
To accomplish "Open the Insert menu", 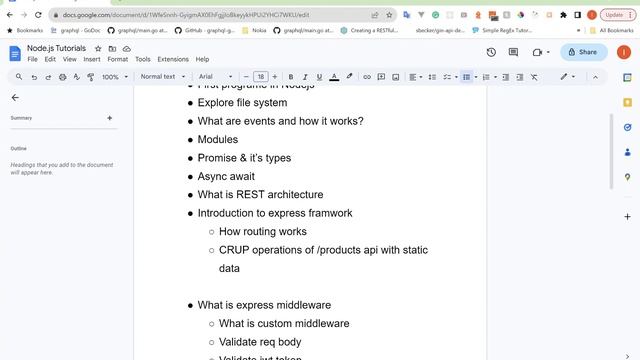I will pyautogui.click(x=91, y=59).
